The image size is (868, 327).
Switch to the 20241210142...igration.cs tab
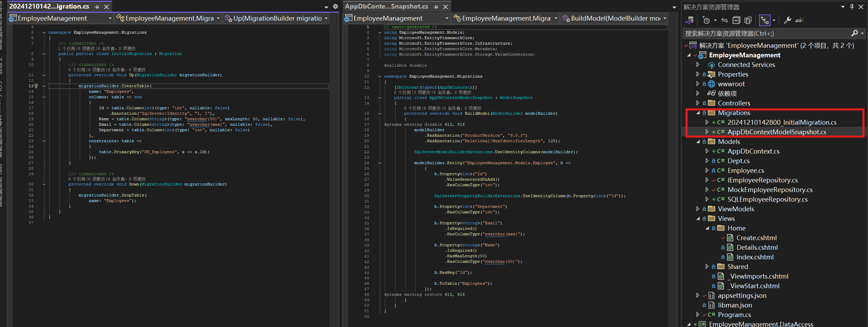point(49,7)
